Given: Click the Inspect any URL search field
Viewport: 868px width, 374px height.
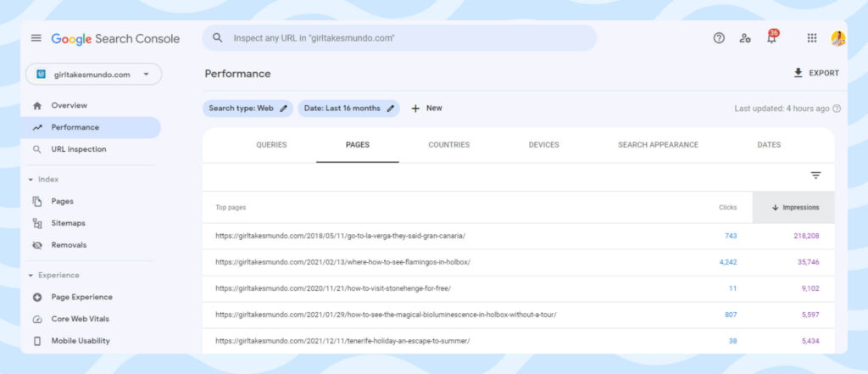Looking at the screenshot, I should (399, 38).
